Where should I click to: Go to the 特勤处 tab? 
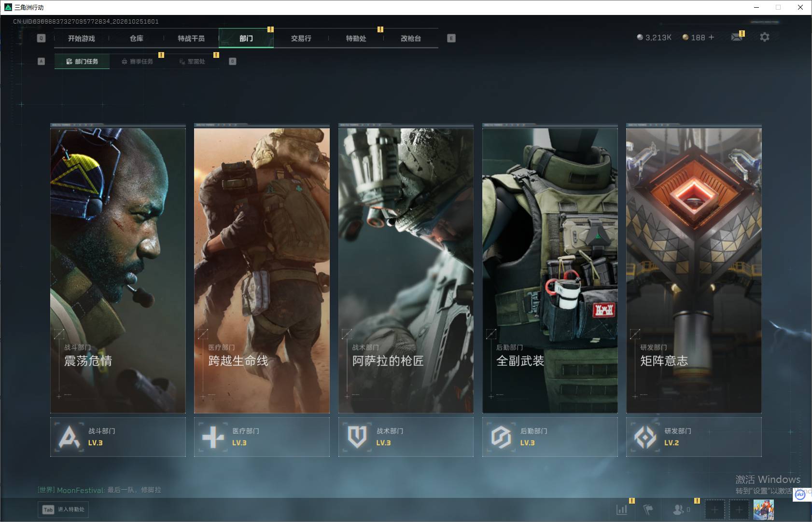pos(356,38)
